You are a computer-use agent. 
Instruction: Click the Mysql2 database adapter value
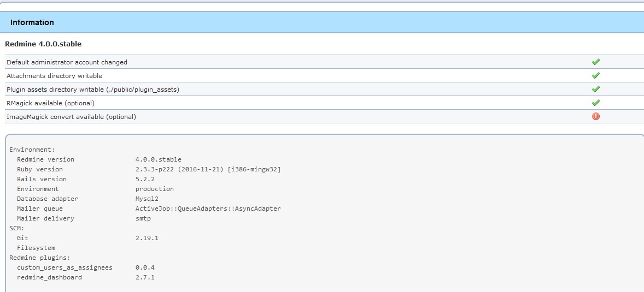147,199
